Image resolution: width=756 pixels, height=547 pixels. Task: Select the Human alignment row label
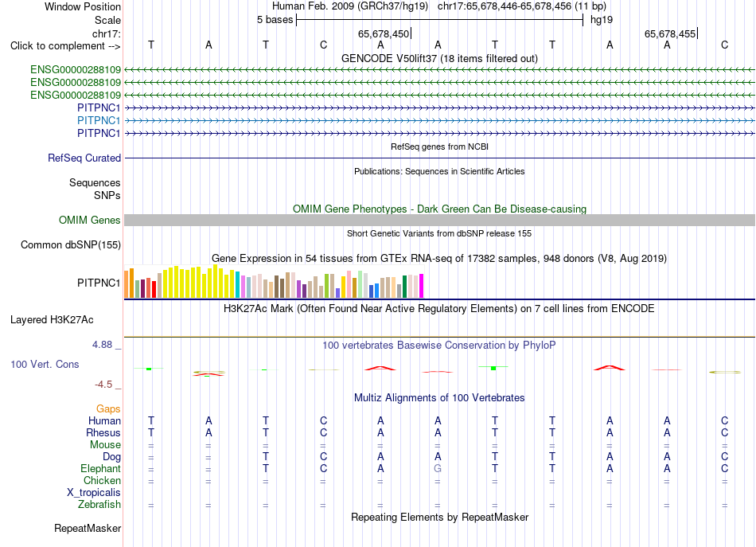click(104, 420)
